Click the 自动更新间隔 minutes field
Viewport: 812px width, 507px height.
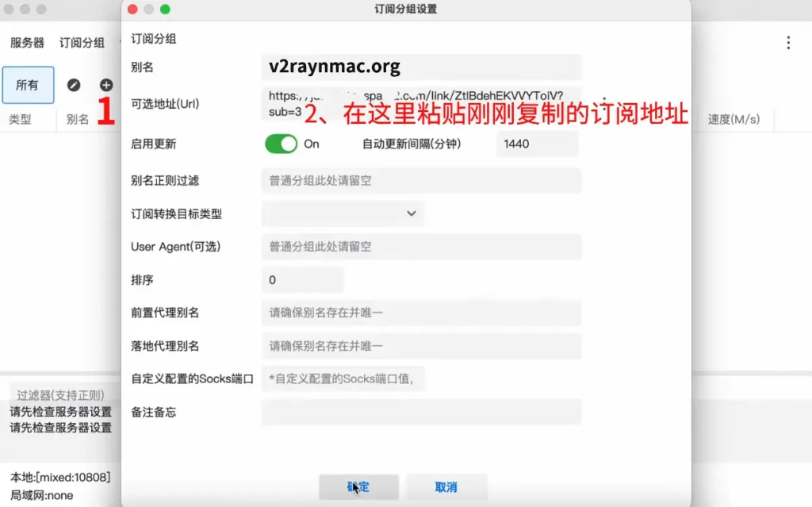(537, 144)
